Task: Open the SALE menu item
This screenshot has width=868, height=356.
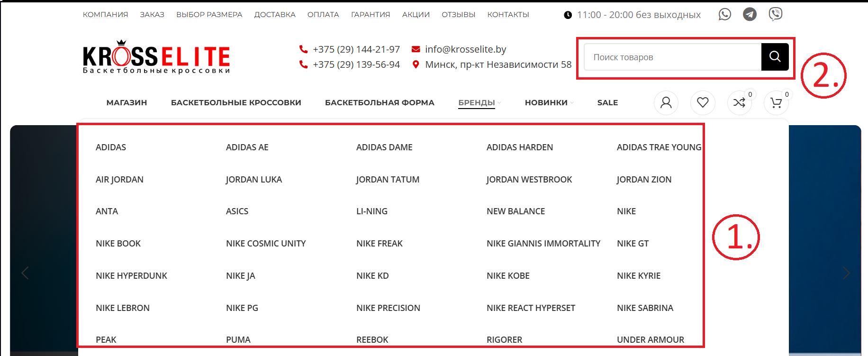Action: (x=607, y=102)
